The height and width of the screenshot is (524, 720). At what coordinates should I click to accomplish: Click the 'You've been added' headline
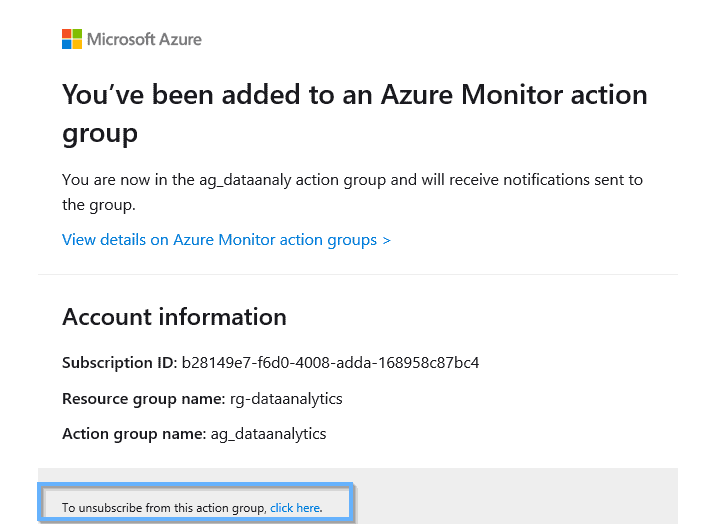click(x=354, y=114)
